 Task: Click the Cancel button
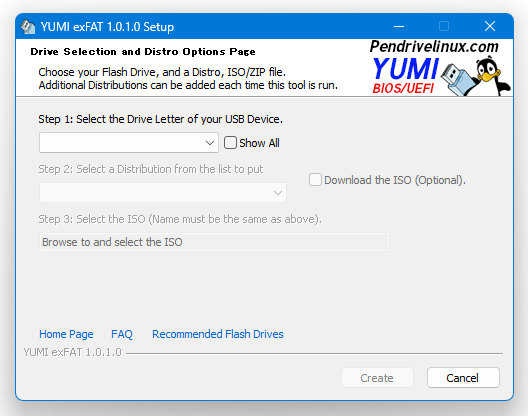pos(463,378)
